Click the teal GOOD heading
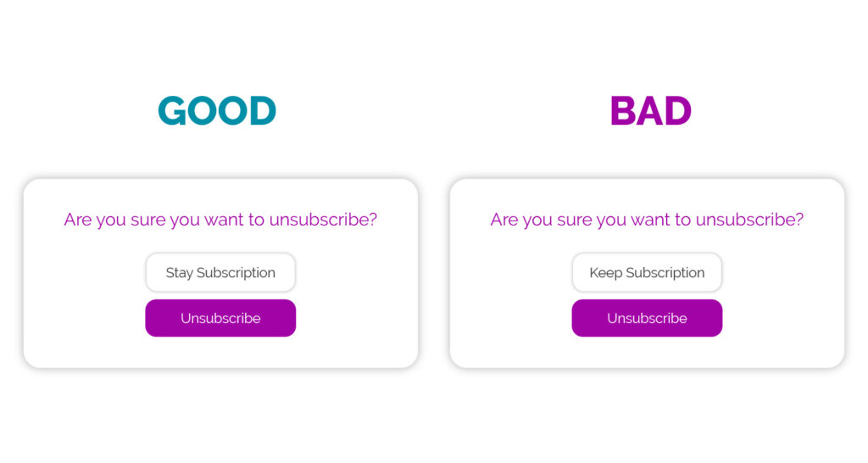 tap(217, 111)
